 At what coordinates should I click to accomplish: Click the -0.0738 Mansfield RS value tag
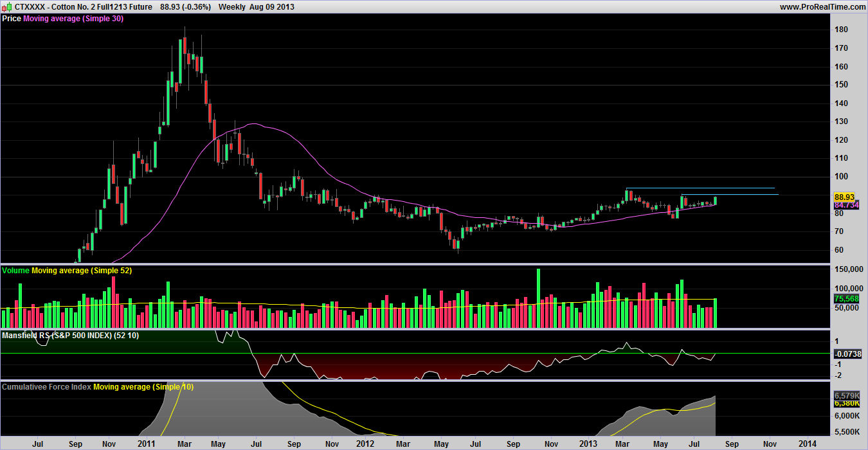pyautogui.click(x=847, y=354)
